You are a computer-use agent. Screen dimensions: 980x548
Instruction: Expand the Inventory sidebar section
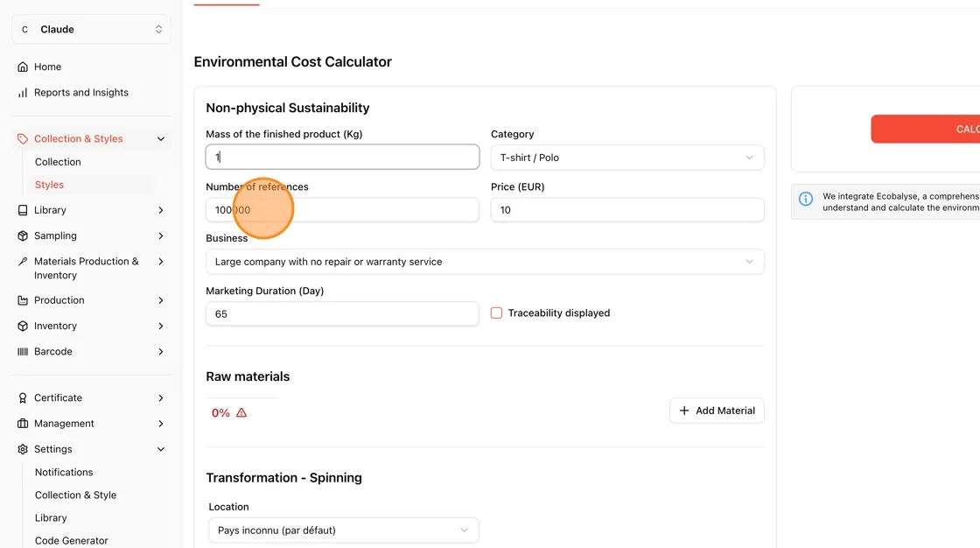pos(161,326)
